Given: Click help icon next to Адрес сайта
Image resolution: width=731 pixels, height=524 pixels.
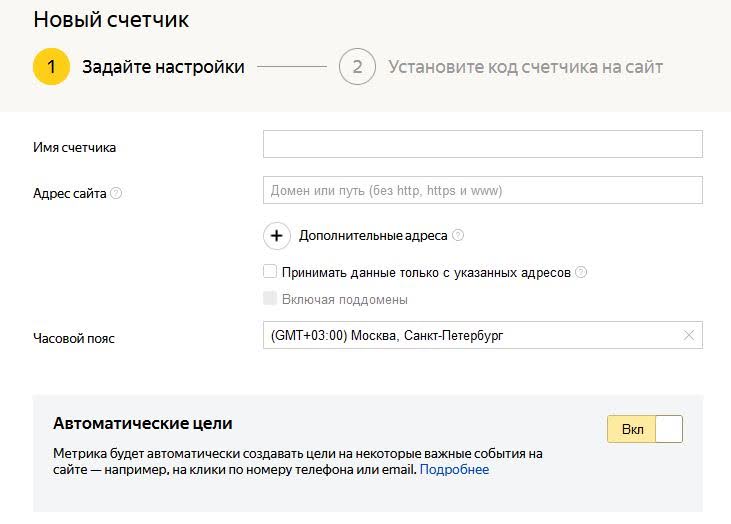Looking at the screenshot, I should coord(116,194).
